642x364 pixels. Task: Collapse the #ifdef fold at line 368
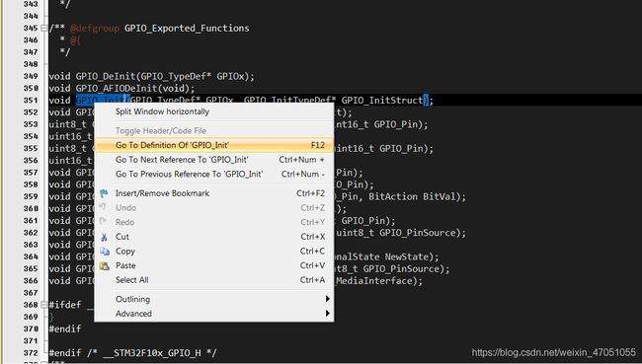click(43, 305)
